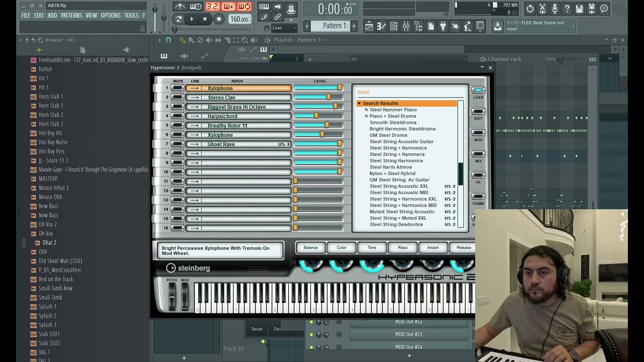Open the Mixer view icon
This screenshot has width=644, height=362.
[406, 26]
